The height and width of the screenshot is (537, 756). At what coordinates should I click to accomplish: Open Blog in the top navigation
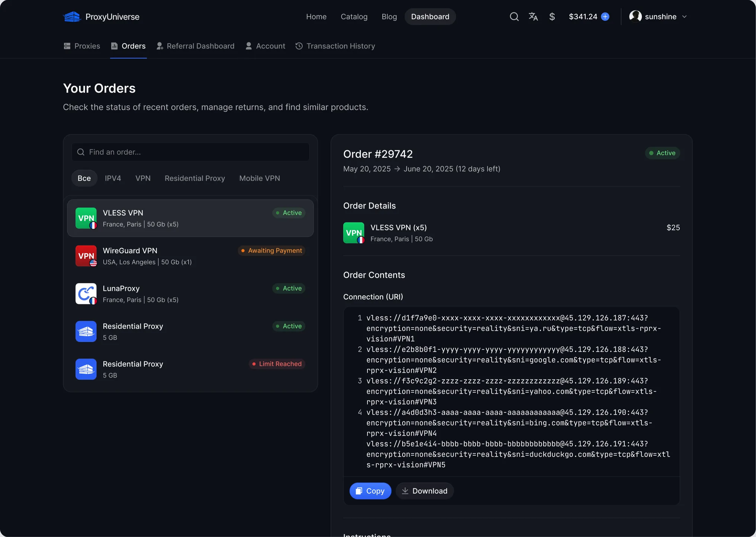(x=389, y=17)
